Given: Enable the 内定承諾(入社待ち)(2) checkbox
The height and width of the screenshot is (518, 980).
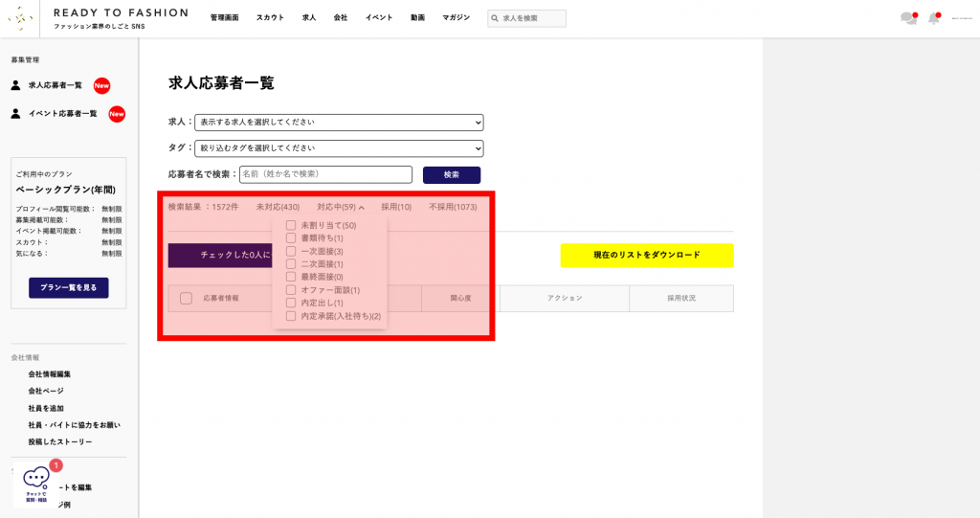Looking at the screenshot, I should [291, 316].
